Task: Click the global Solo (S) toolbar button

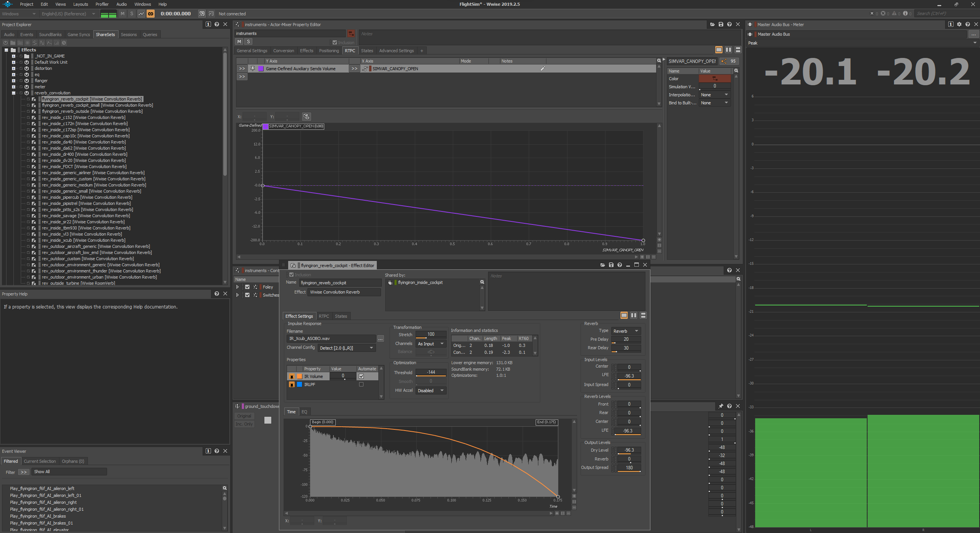Action: [132, 14]
